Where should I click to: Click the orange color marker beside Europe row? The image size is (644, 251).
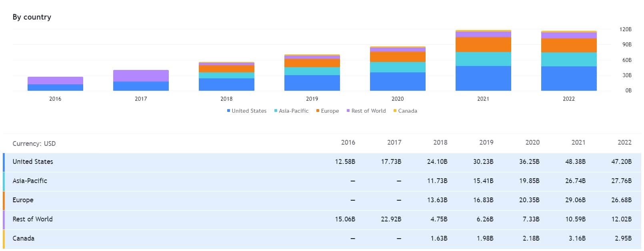(4, 200)
